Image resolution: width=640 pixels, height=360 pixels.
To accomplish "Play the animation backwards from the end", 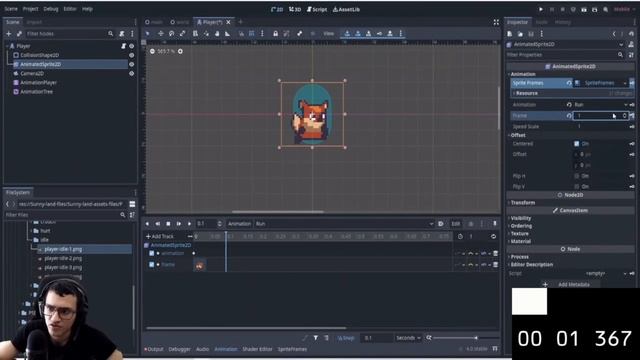I will pyautogui.click(x=158, y=224).
